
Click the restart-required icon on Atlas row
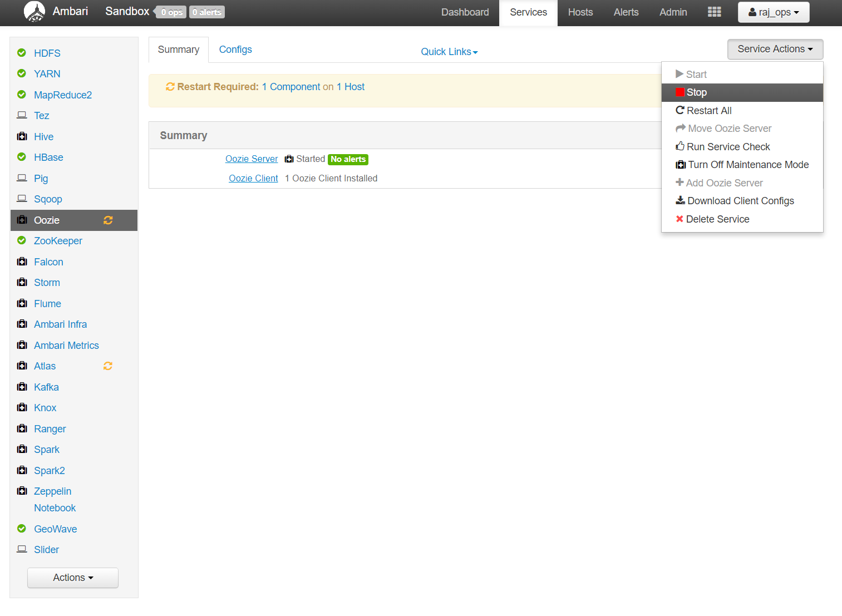(x=108, y=366)
